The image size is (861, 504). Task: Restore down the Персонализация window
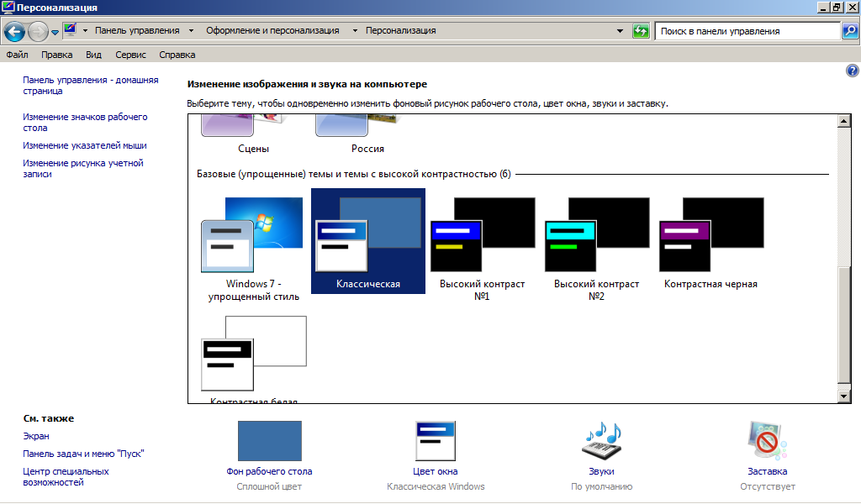point(837,7)
